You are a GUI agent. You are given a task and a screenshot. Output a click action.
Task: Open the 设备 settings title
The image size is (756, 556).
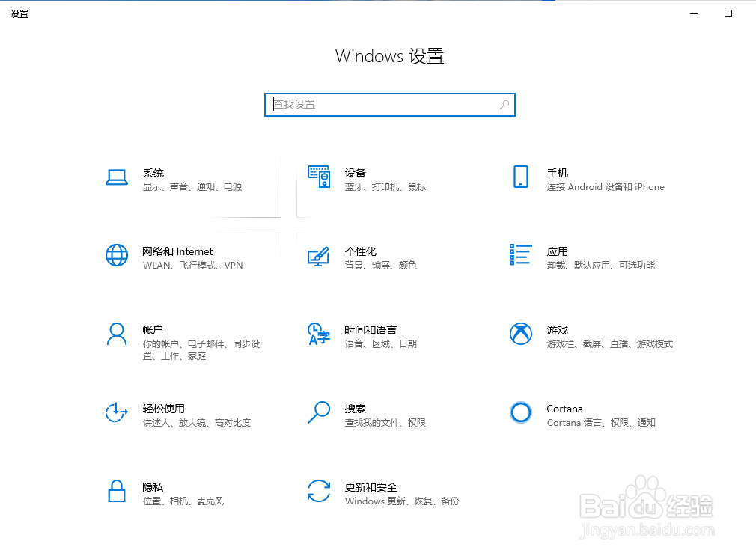356,173
